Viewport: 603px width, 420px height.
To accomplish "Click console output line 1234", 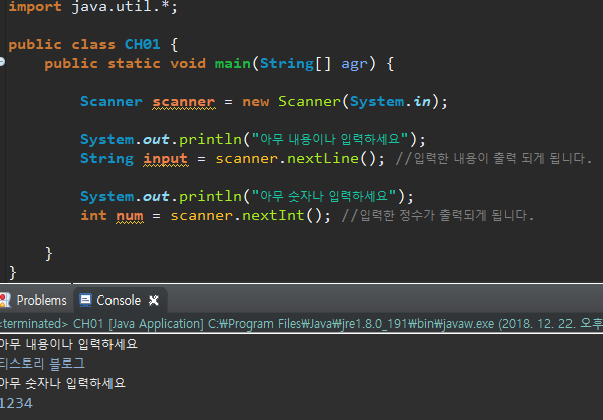I will 16,403.
